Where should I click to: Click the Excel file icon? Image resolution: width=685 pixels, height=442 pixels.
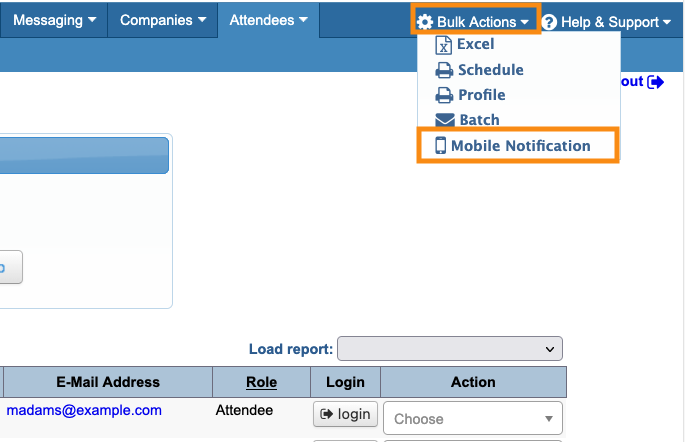coord(444,45)
